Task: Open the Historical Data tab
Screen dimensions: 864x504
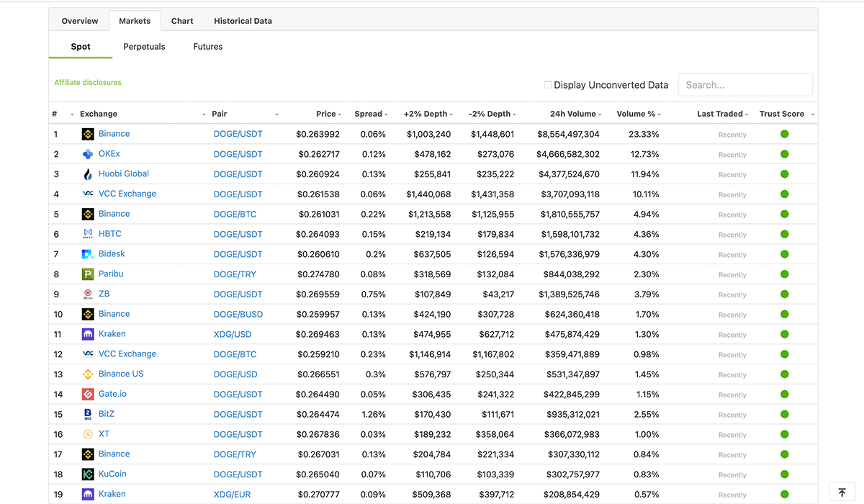Action: (243, 21)
